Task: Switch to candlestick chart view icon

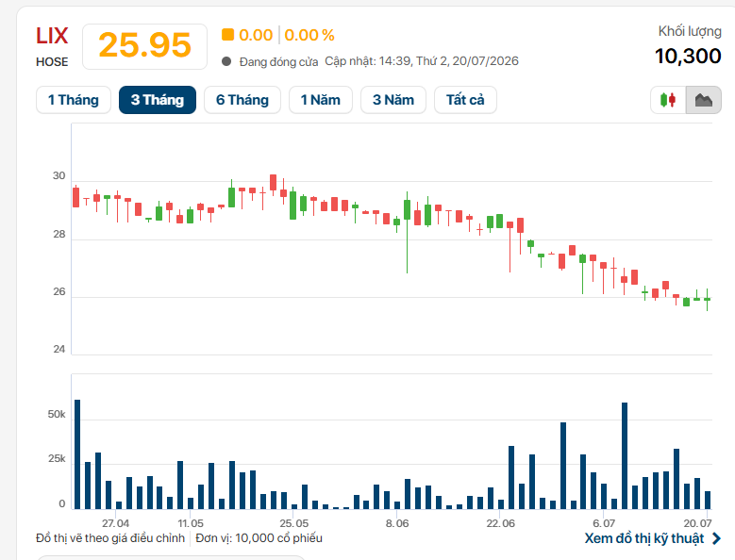Action: (668, 100)
